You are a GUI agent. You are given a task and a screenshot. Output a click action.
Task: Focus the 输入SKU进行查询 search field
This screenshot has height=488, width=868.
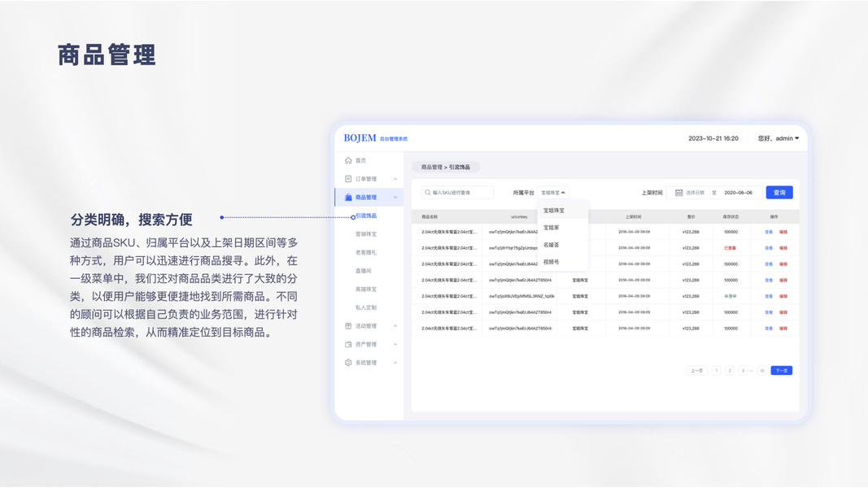click(x=456, y=193)
